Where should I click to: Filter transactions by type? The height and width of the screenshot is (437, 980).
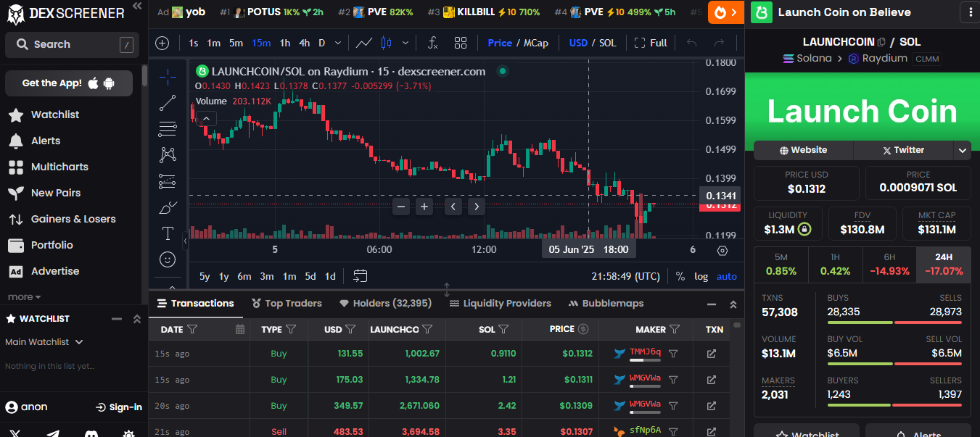291,329
